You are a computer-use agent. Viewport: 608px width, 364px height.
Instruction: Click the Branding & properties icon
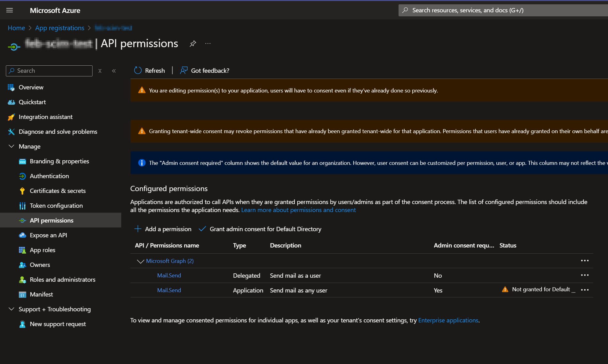23,161
